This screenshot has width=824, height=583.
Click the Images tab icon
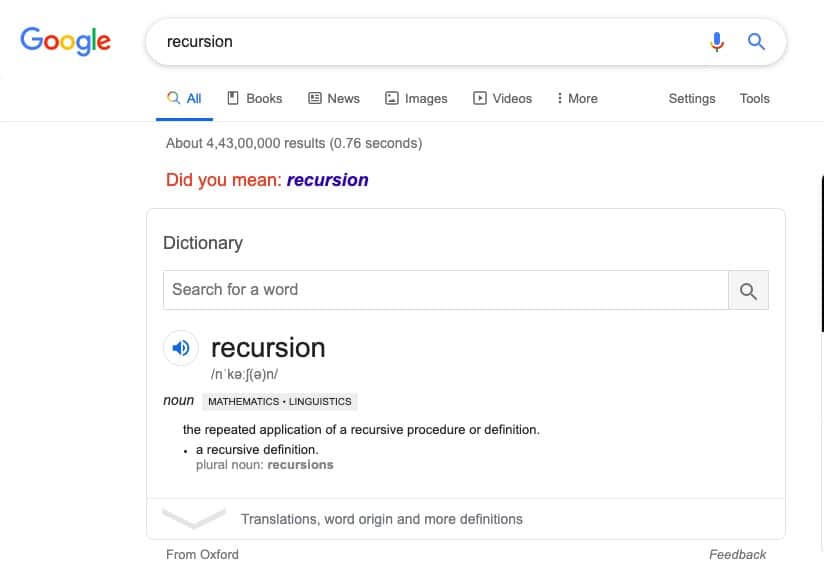tap(392, 98)
